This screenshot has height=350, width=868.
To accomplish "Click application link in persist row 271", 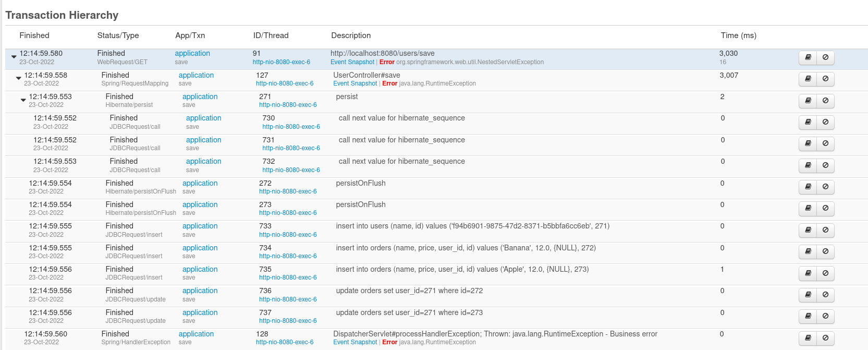I will click(x=200, y=96).
